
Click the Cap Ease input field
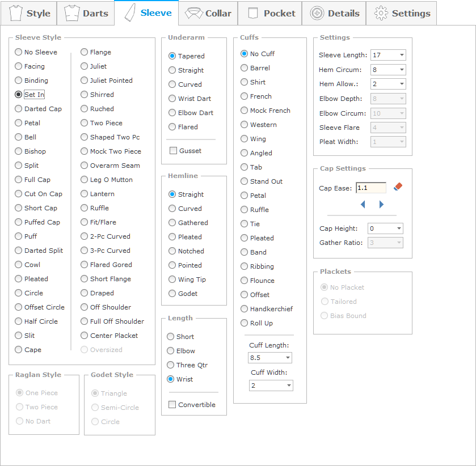point(370,188)
